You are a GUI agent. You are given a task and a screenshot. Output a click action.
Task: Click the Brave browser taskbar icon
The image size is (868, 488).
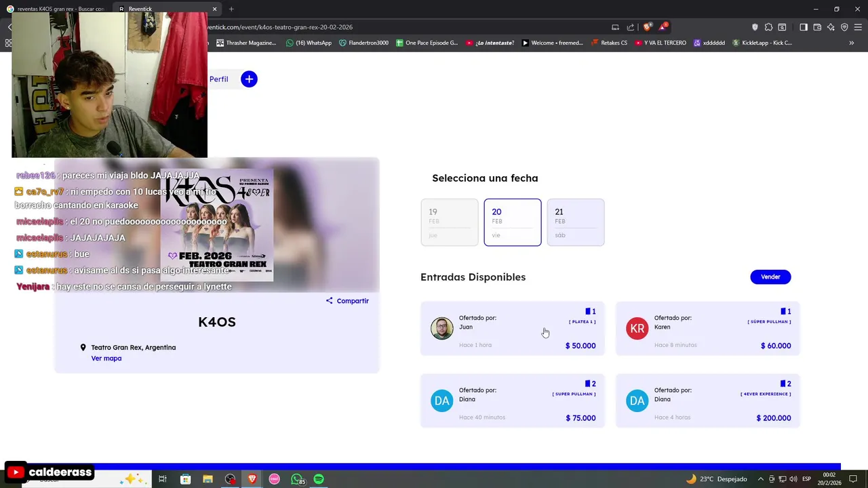click(x=252, y=479)
